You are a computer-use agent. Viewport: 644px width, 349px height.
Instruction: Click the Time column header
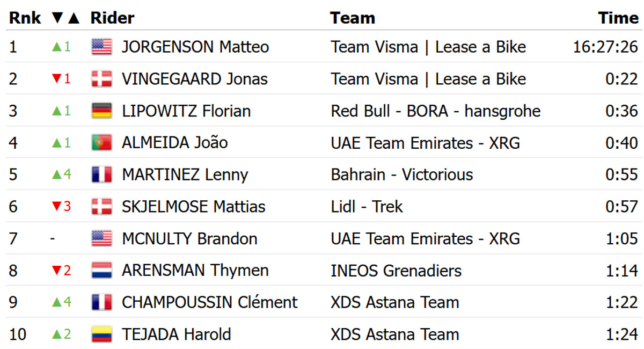click(x=618, y=18)
